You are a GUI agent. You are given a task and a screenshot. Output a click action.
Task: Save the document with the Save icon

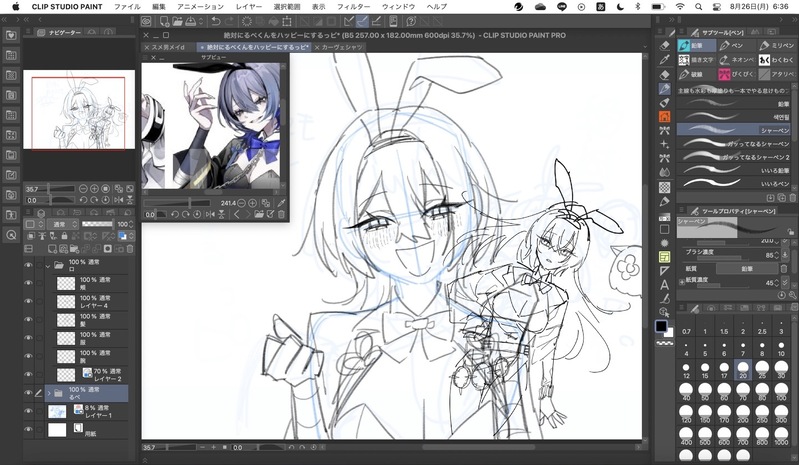(190, 21)
